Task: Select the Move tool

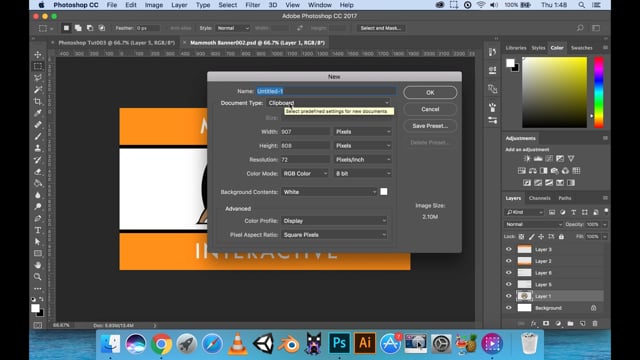Action: (x=38, y=54)
